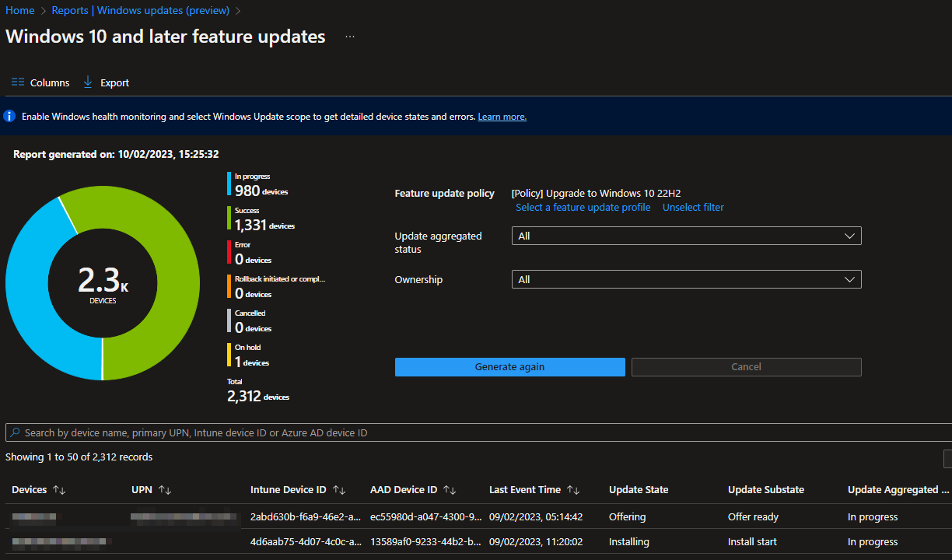The width and height of the screenshot is (952, 560).
Task: Click the yellow On hold legend swatch
Action: click(x=229, y=355)
